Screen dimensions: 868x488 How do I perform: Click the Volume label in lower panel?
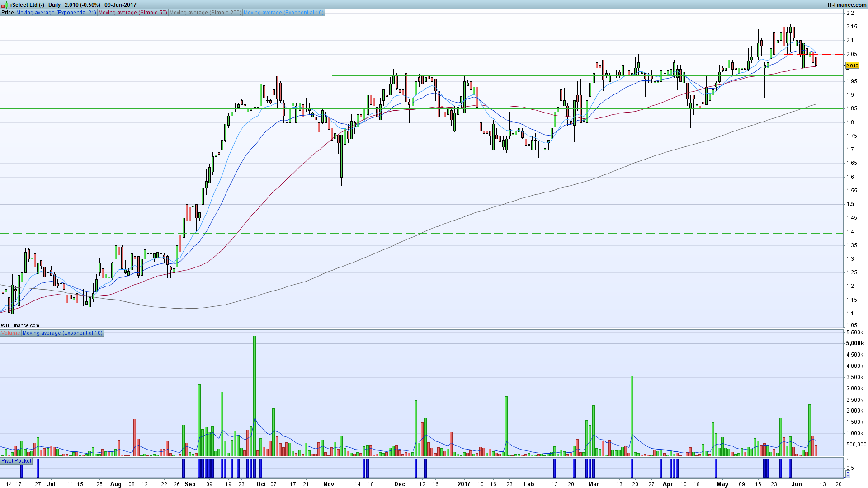10,333
